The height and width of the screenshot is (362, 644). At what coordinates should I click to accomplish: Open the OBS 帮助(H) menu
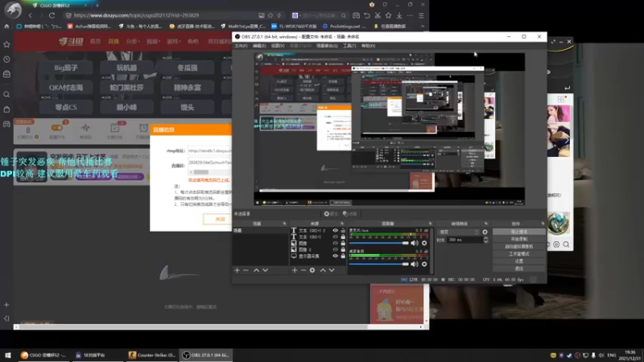click(368, 46)
